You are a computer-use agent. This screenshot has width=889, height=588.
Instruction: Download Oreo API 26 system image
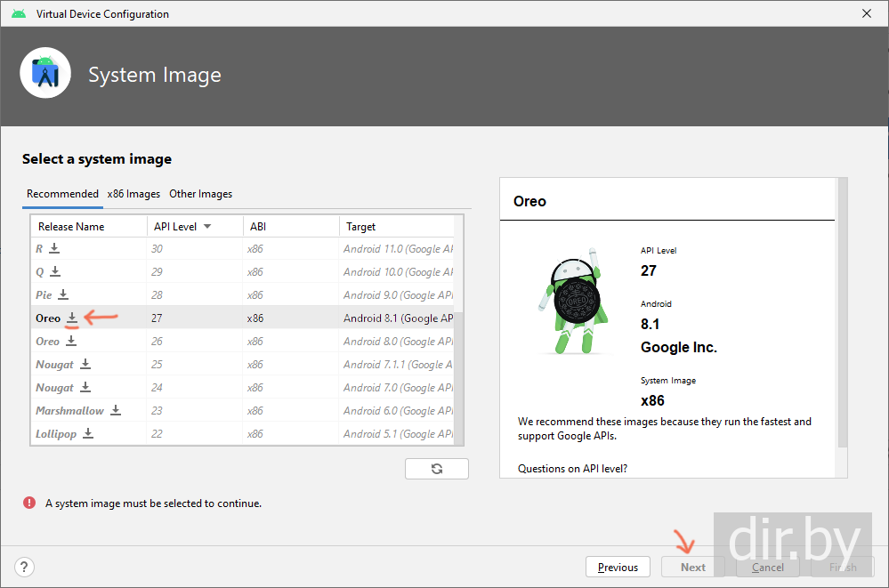[71, 341]
